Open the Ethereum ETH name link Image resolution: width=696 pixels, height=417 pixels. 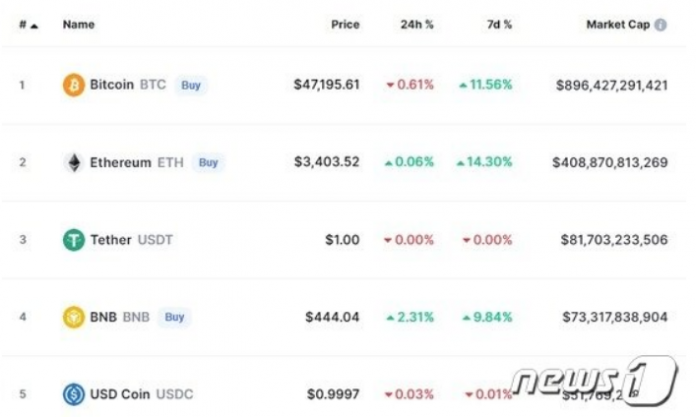(x=137, y=163)
